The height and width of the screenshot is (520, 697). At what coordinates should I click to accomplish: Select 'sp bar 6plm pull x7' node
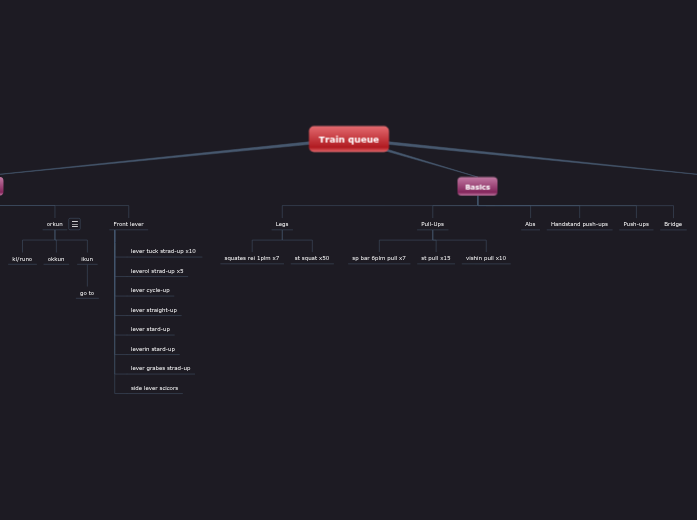[x=379, y=258]
